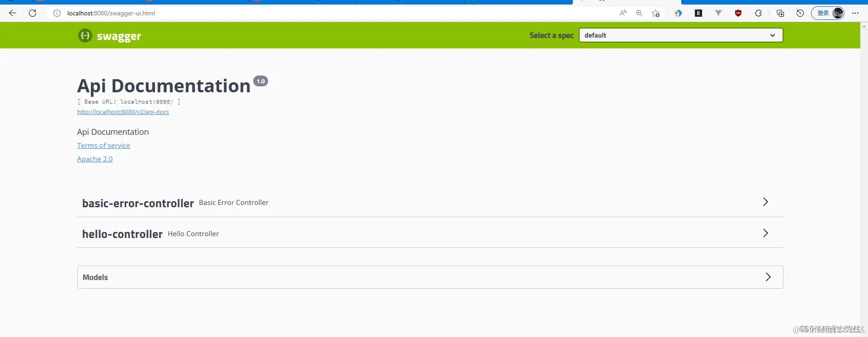Open the blue-orange swirl extension
This screenshot has width=868, height=337.
coord(678,13)
